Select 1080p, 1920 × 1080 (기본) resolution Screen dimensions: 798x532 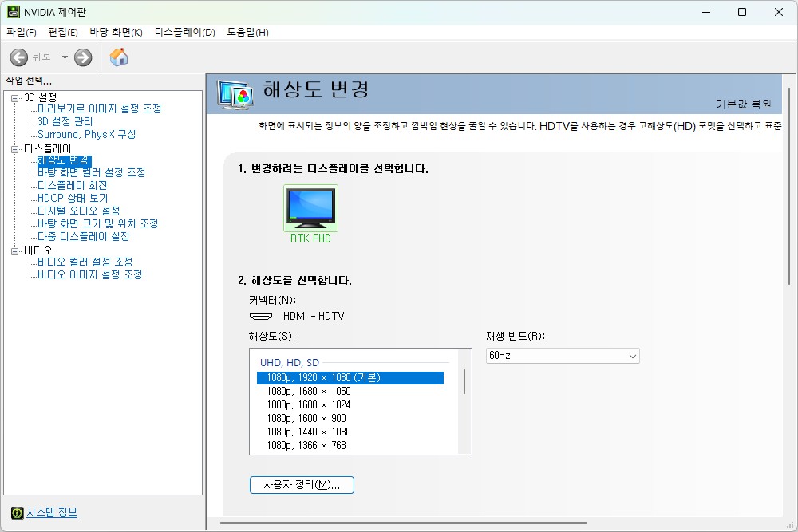pos(350,378)
